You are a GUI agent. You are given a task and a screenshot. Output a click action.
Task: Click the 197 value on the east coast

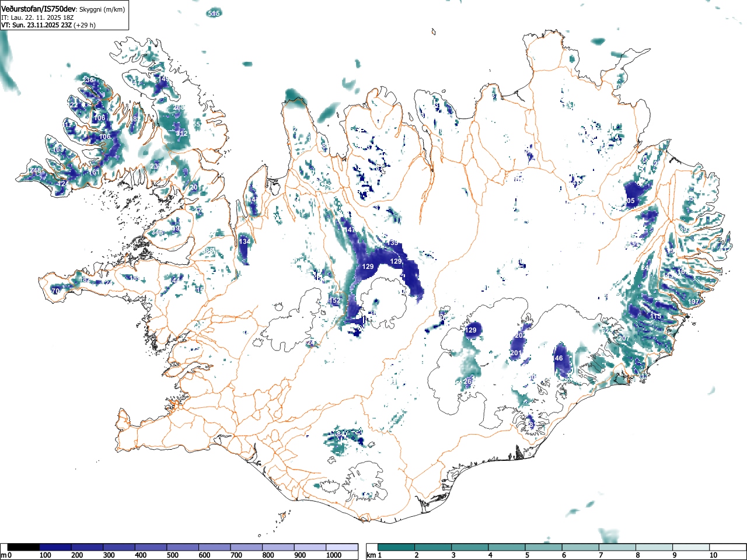coord(693,302)
